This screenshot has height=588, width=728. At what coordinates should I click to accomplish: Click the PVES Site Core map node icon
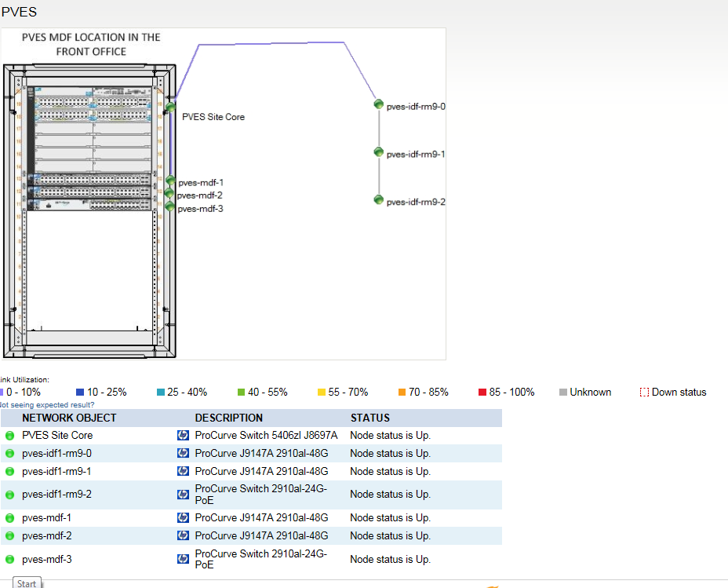[x=170, y=106]
